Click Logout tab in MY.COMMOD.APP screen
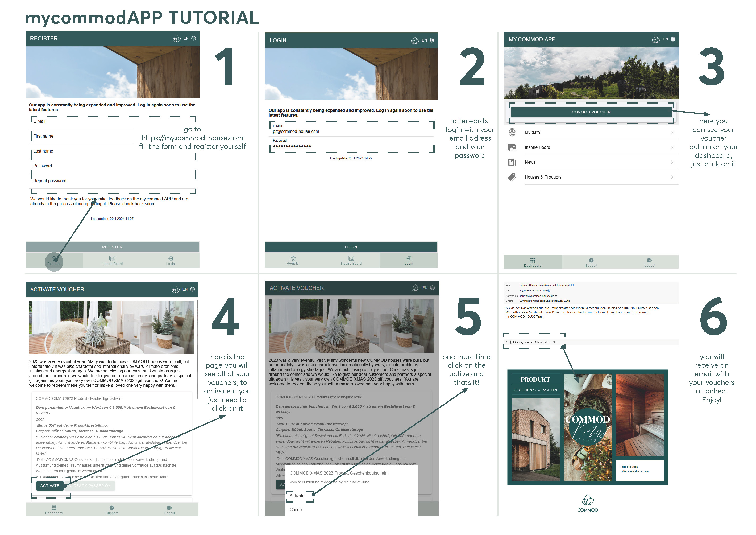Image resolution: width=756 pixels, height=535 pixels. (650, 262)
